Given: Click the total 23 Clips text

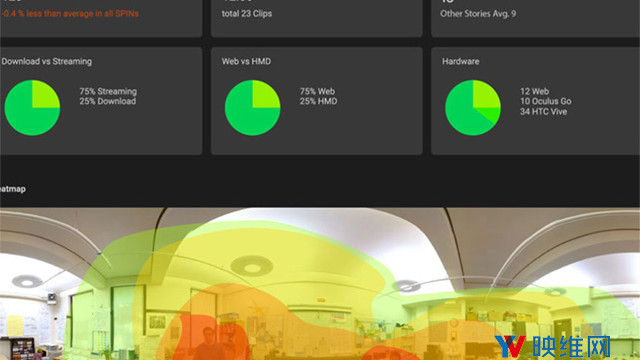Looking at the screenshot, I should click(x=247, y=13).
